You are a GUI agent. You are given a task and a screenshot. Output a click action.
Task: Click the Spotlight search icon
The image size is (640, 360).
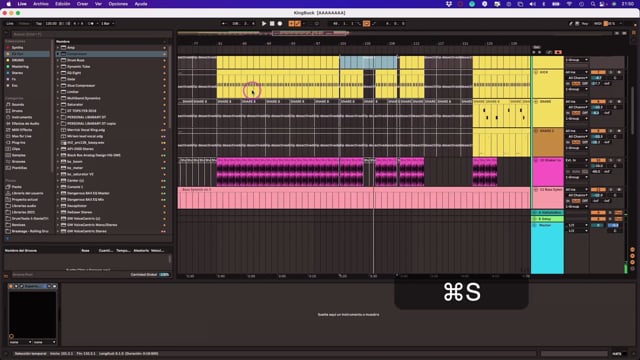(x=593, y=4)
